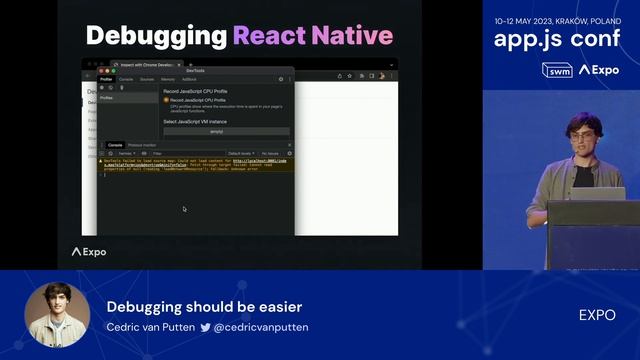Select the (empty) JavaScript VM instance row
Viewport: 640px width, 360px height.
(x=227, y=132)
